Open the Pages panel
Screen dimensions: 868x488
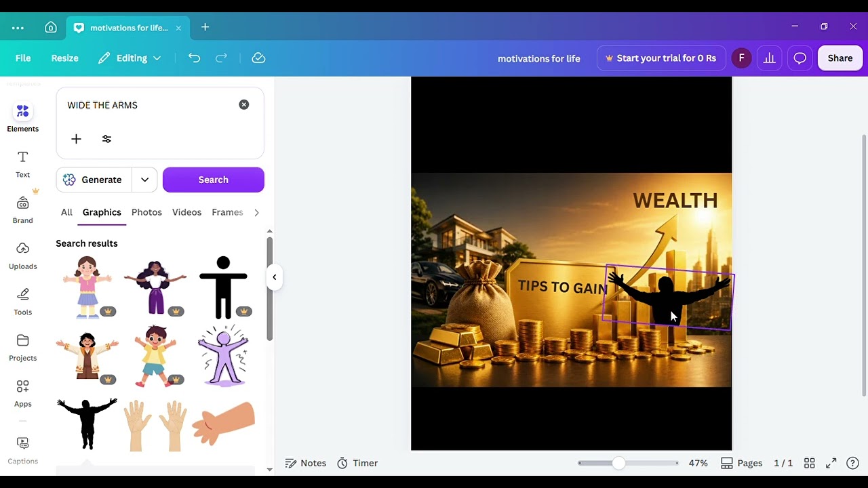742,463
